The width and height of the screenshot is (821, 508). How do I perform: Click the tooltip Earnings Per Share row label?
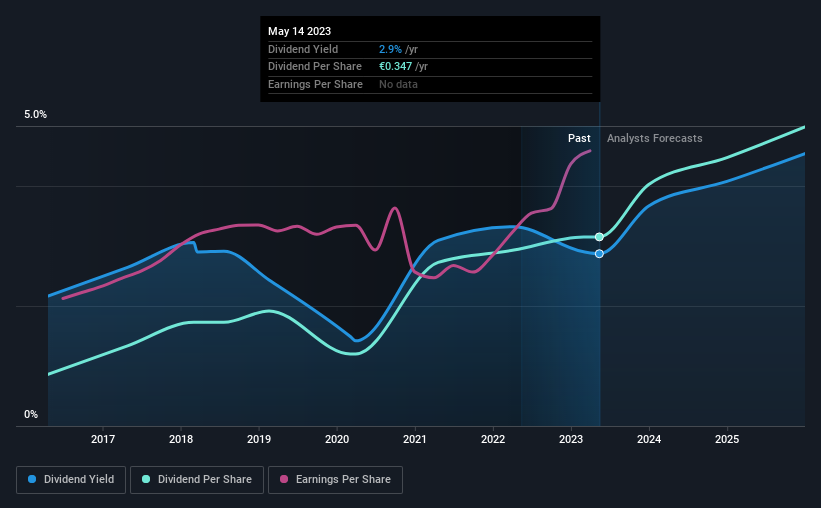315,84
